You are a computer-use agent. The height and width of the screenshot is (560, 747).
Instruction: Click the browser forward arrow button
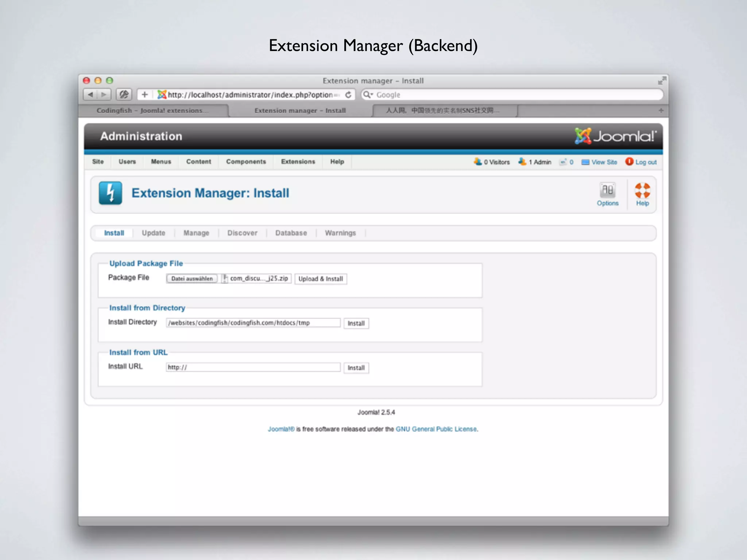pyautogui.click(x=104, y=95)
